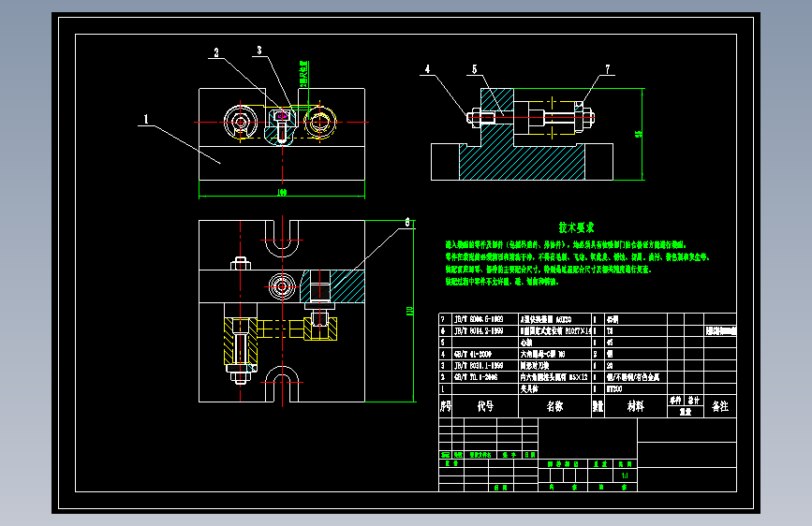This screenshot has height=526, width=812.
Task: Select code GB/T 70.1 in row 2
Action: 476,377
